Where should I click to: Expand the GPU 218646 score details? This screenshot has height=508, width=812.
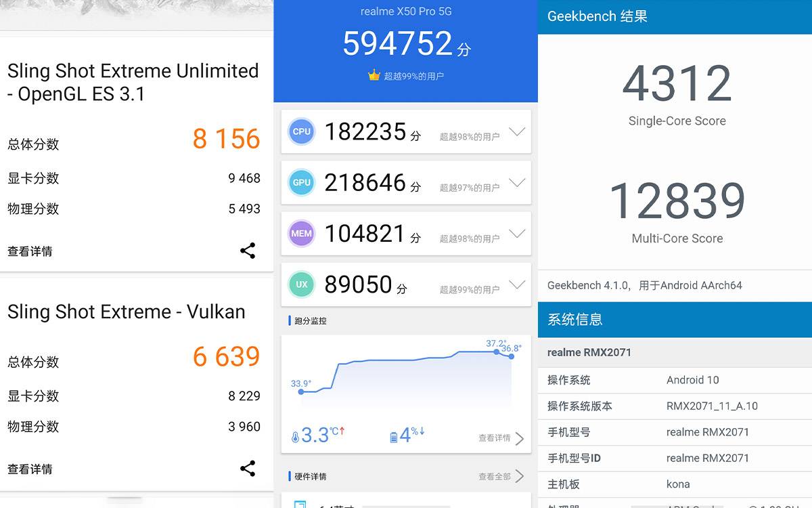coord(517,182)
